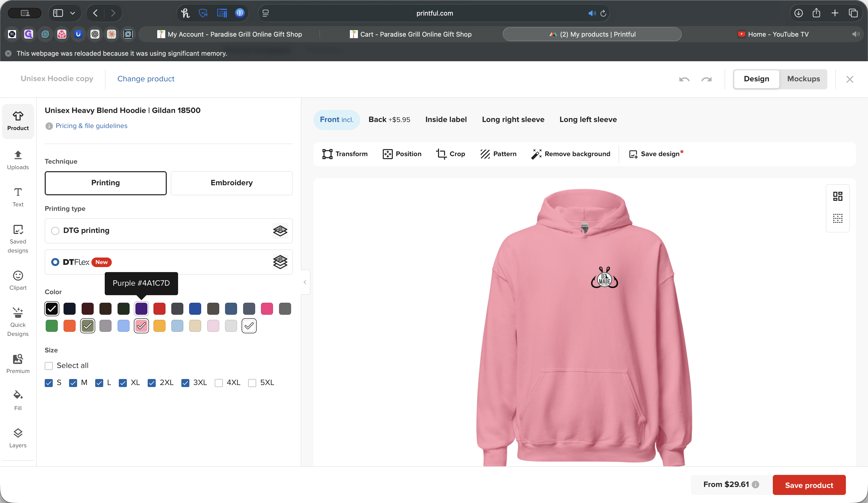Pick the red color swatch
Image resolution: width=868 pixels, height=503 pixels.
click(159, 308)
